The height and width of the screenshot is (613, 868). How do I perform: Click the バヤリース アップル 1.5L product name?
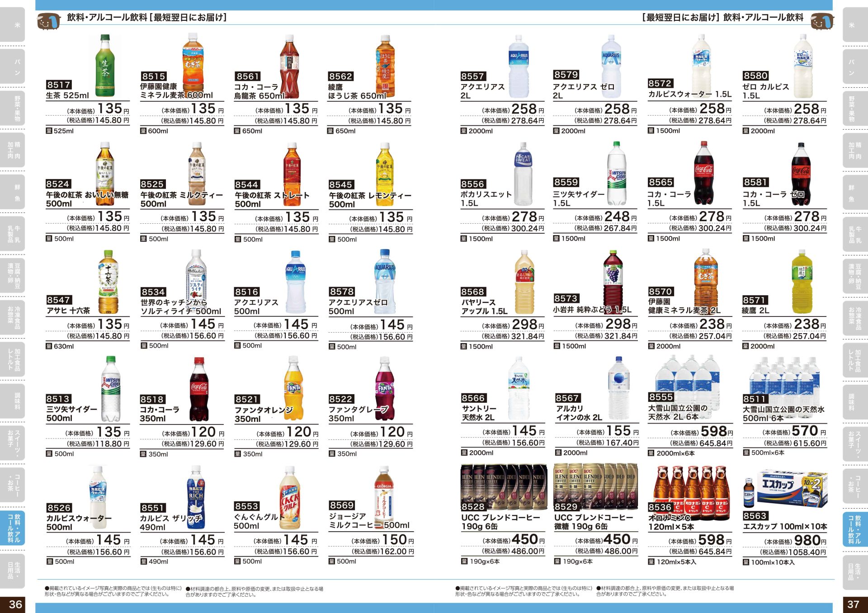tap(484, 306)
